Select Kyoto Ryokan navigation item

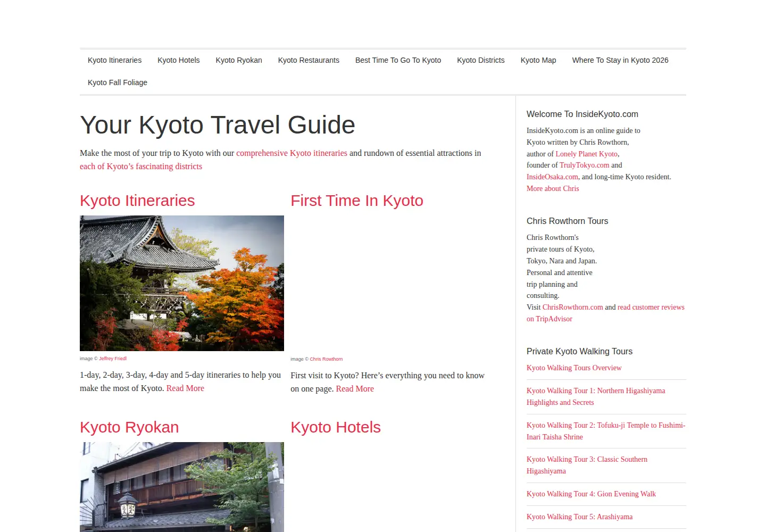[x=239, y=60]
